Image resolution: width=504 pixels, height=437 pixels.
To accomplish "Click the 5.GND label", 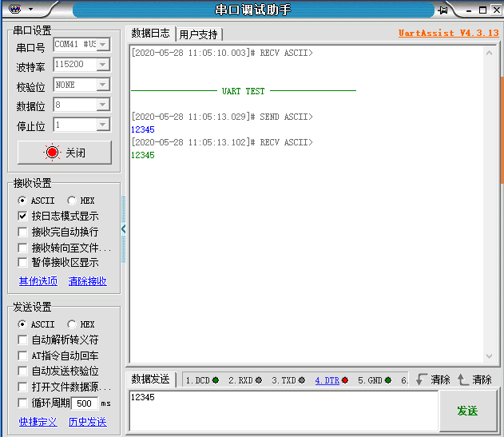I will pyautogui.click(x=370, y=380).
